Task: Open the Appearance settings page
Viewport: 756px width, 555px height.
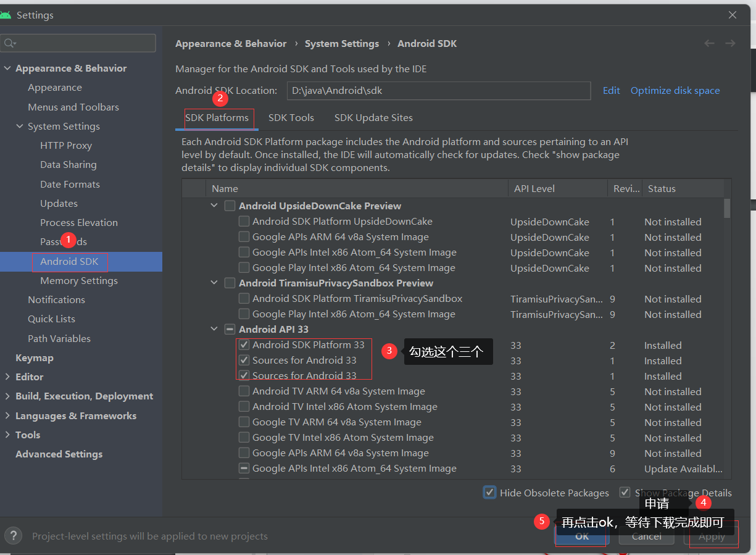Action: point(55,88)
